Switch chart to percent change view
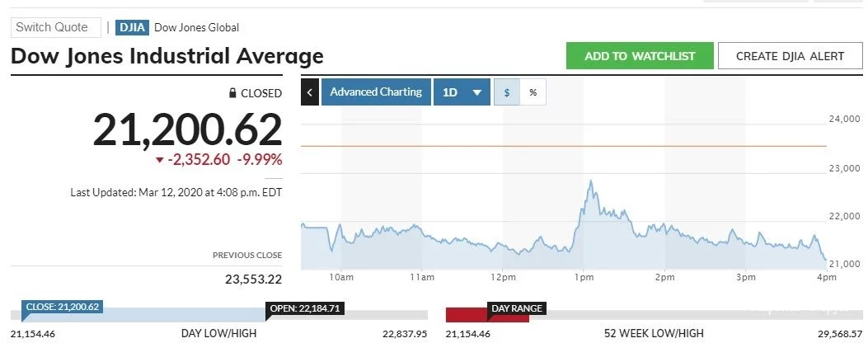Screen dimensions: 868x343 click(x=533, y=92)
